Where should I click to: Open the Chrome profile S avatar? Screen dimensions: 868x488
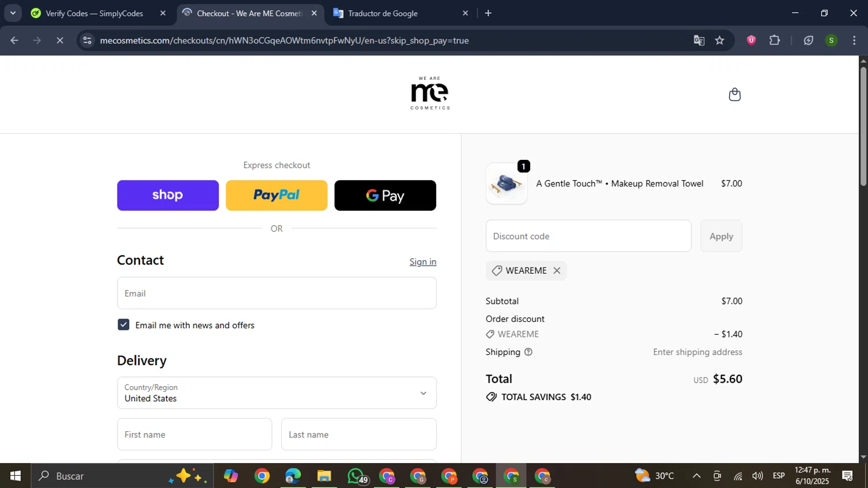click(x=831, y=41)
